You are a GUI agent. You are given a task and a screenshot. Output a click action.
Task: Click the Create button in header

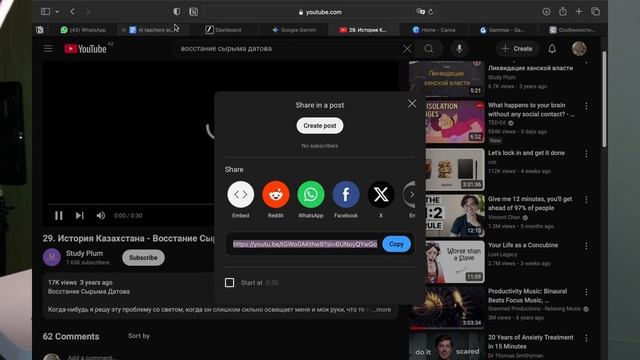click(x=517, y=49)
